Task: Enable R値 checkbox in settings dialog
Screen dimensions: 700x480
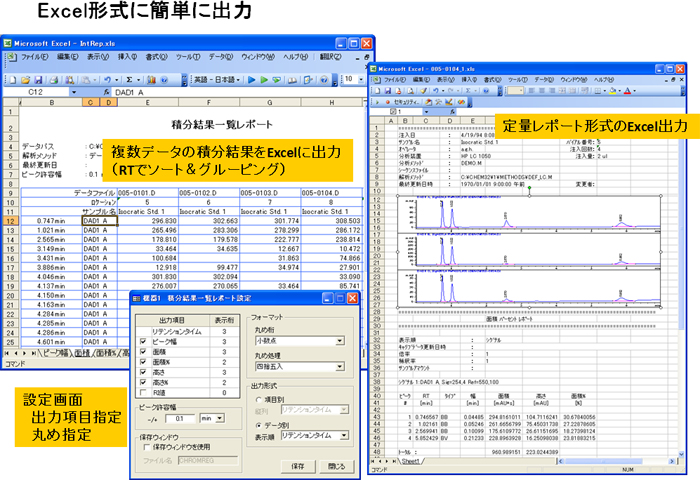Action: click(x=143, y=392)
